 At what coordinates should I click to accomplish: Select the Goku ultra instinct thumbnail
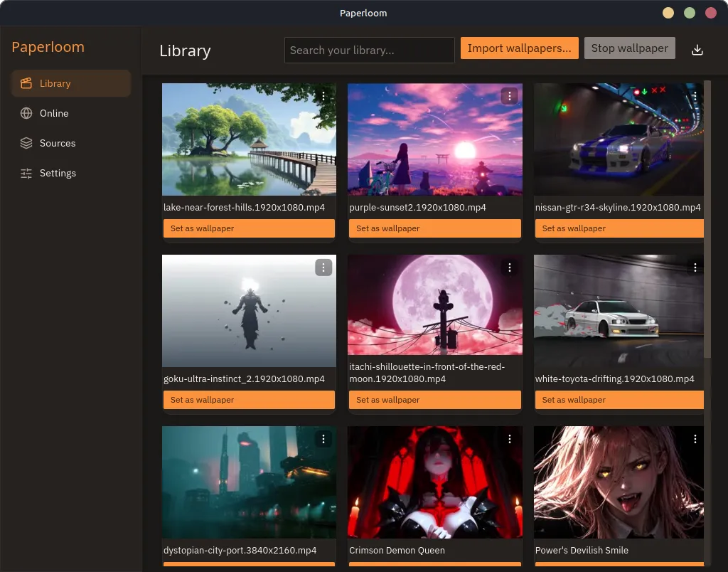(x=249, y=311)
